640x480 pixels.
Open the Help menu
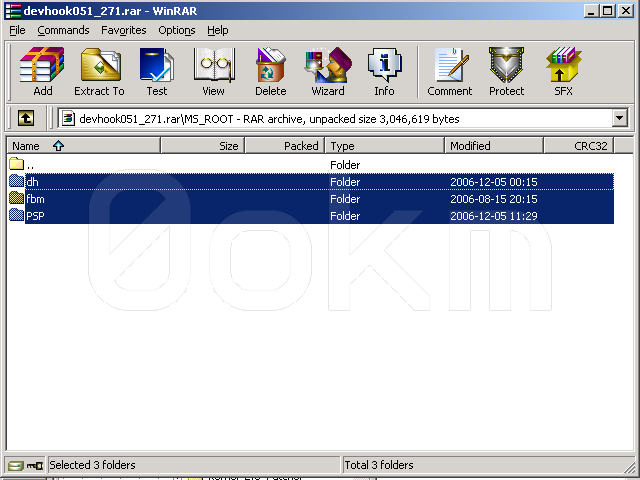point(218,30)
